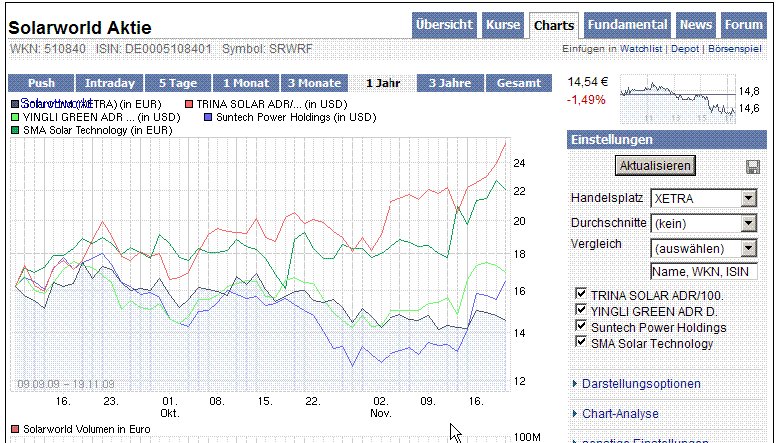Click the Solarworld Volumen in Euro label
779x443 pixels.
pos(86,429)
